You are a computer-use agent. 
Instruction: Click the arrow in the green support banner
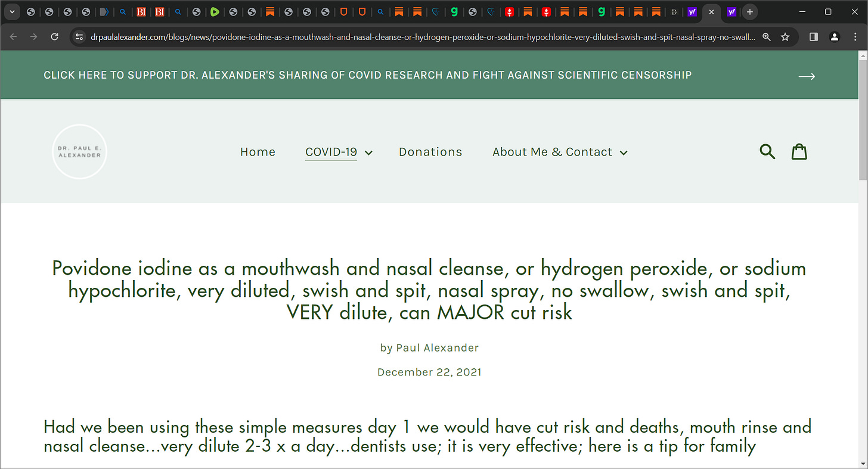(807, 76)
